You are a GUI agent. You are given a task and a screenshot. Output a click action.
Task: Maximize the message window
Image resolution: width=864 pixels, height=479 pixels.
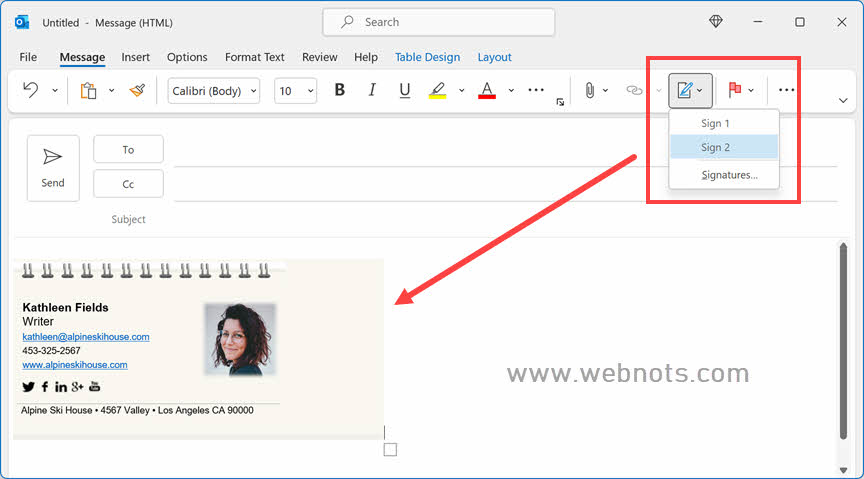[x=800, y=22]
